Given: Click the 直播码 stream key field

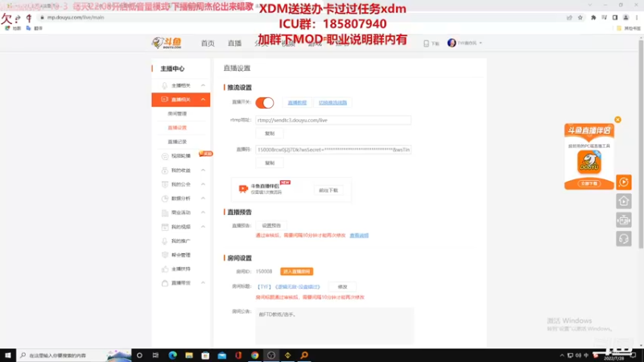Looking at the screenshot, I should pos(333,150).
